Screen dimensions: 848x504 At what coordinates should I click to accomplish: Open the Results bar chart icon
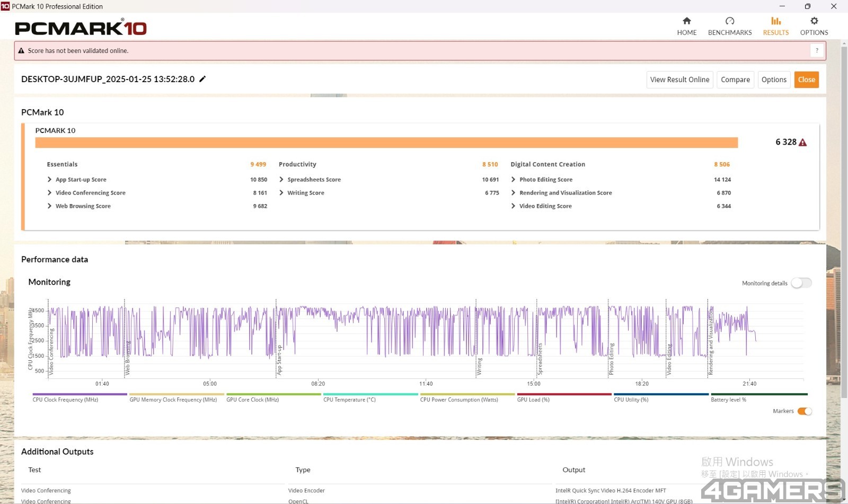pyautogui.click(x=775, y=21)
